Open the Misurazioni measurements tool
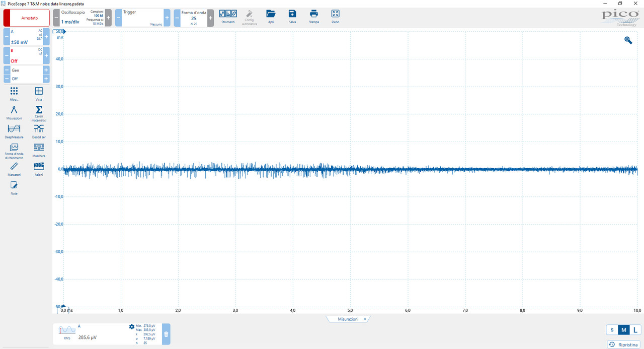 point(14,112)
